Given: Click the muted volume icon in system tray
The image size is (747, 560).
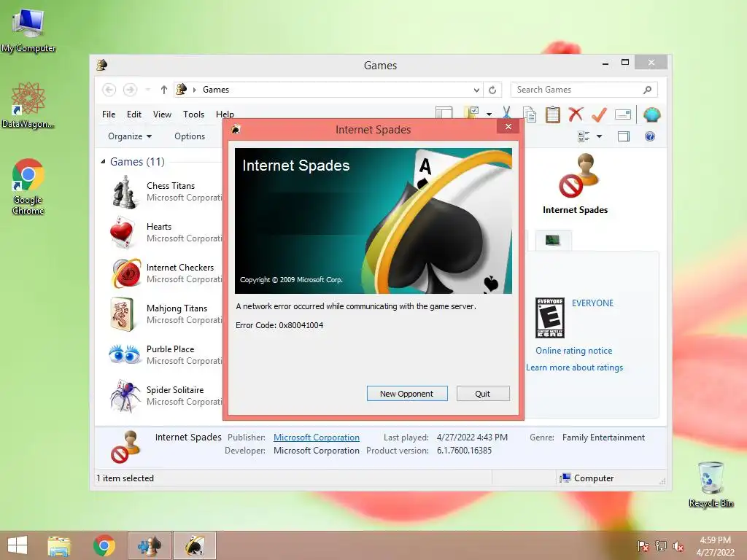Looking at the screenshot, I should (x=678, y=546).
